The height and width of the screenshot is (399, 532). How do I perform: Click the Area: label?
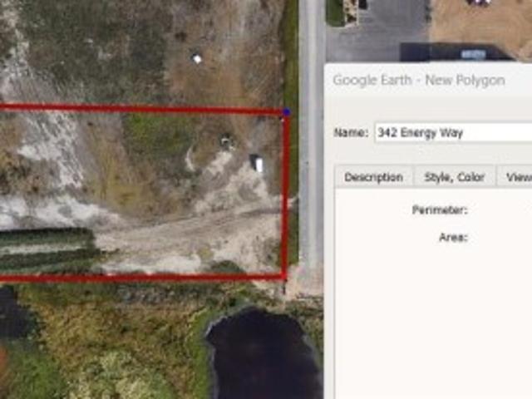(453, 237)
